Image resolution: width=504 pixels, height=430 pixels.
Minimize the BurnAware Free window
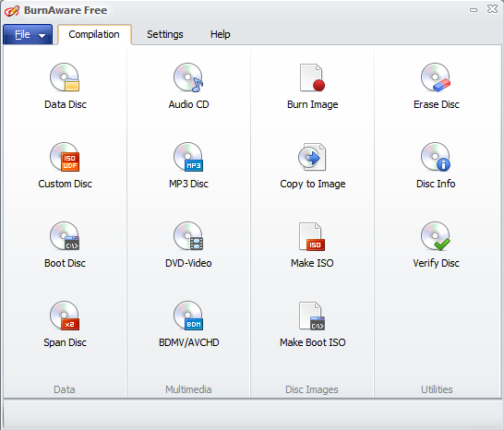pos(474,10)
